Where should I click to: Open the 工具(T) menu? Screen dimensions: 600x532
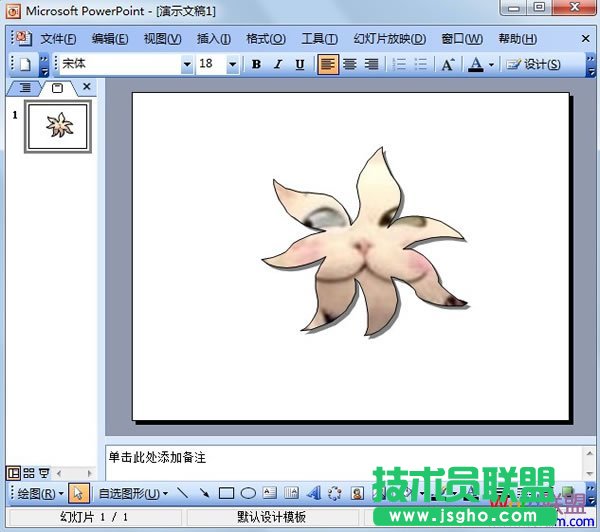(320, 39)
